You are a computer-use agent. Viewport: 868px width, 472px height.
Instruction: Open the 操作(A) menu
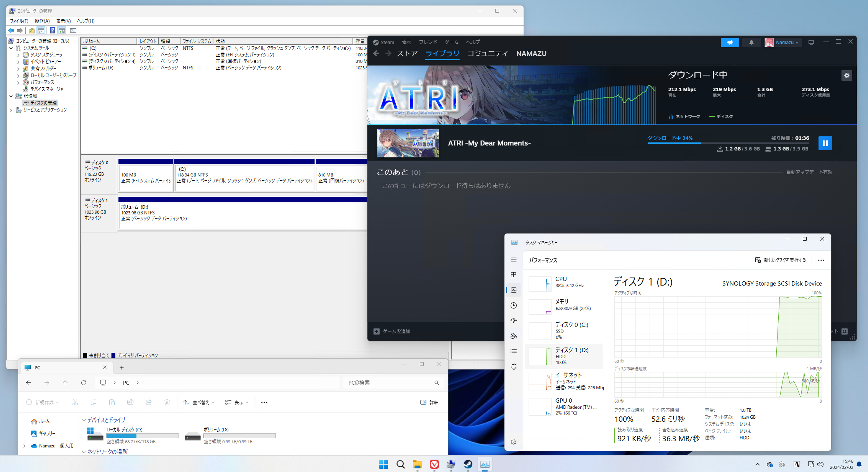[x=42, y=21]
